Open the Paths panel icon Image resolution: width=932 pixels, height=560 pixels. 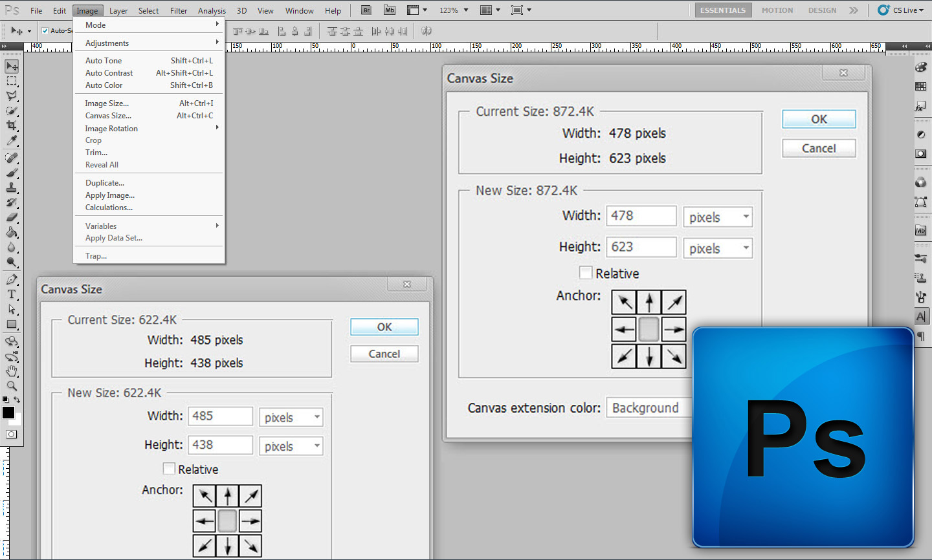click(921, 202)
